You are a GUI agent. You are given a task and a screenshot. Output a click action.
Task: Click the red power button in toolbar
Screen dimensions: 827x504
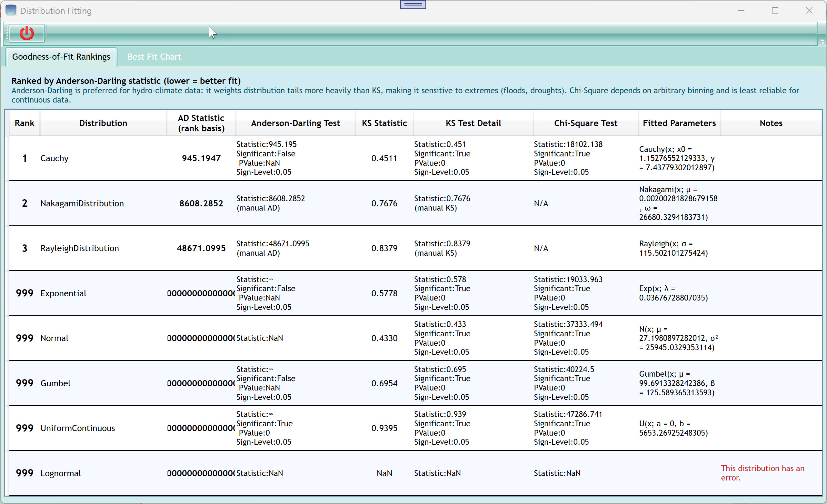pyautogui.click(x=26, y=33)
